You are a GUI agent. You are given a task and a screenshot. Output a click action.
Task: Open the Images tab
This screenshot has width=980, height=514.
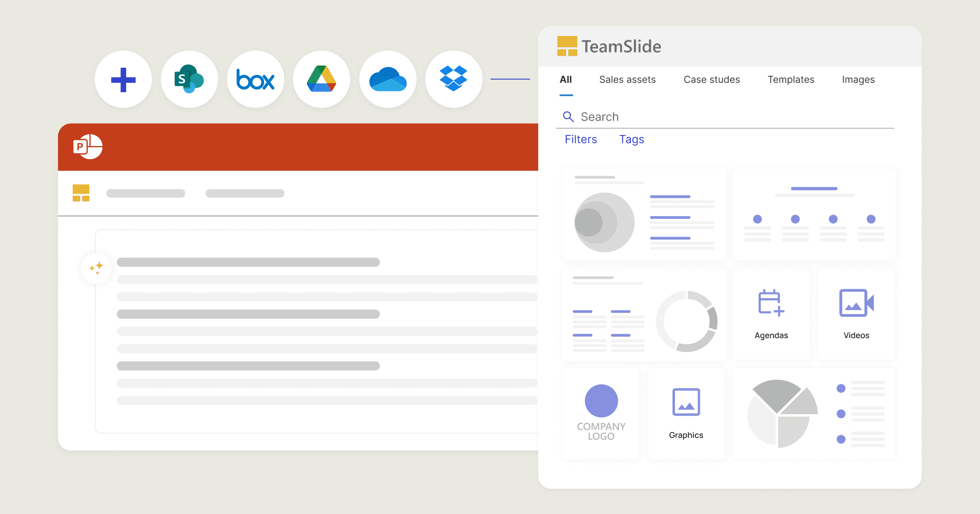click(x=858, y=80)
